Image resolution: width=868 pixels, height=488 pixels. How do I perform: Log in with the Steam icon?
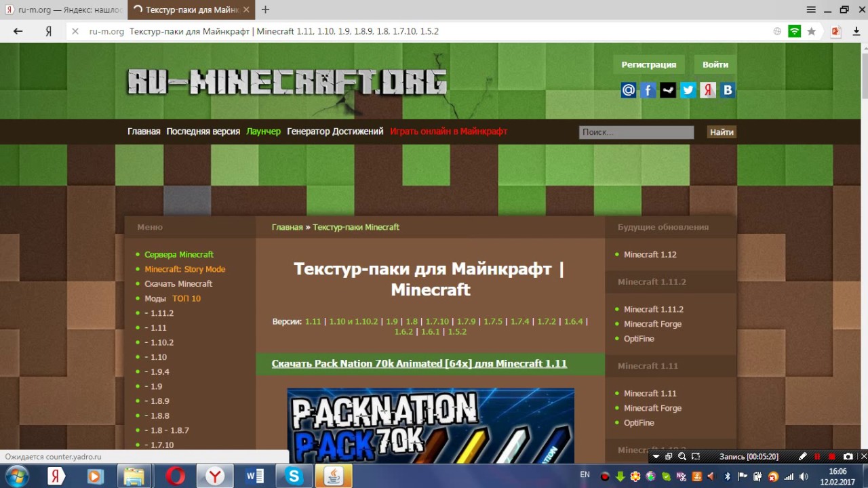pyautogui.click(x=668, y=90)
